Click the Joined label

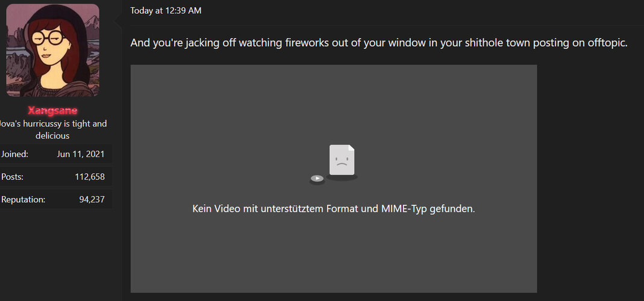14,154
